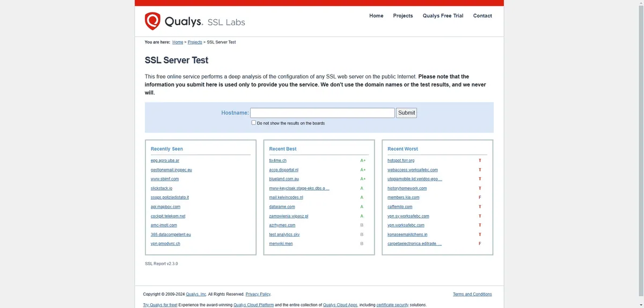Open the Qualys Free Trial menu item
This screenshot has height=308, width=644.
pos(443,16)
